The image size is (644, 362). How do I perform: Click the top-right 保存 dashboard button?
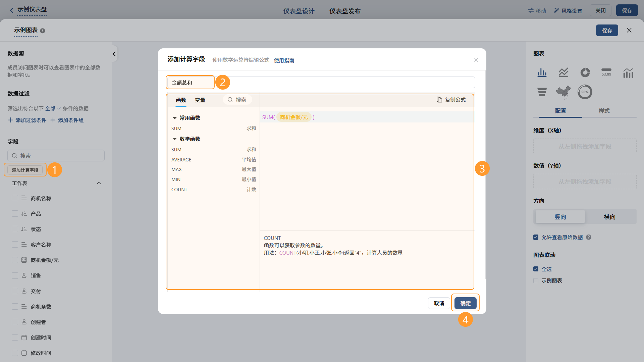coord(627,10)
